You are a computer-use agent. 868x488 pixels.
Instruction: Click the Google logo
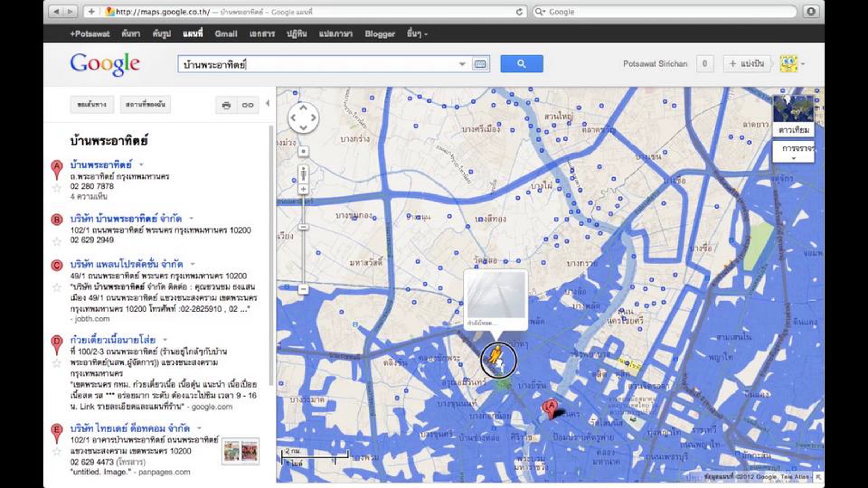(x=105, y=64)
